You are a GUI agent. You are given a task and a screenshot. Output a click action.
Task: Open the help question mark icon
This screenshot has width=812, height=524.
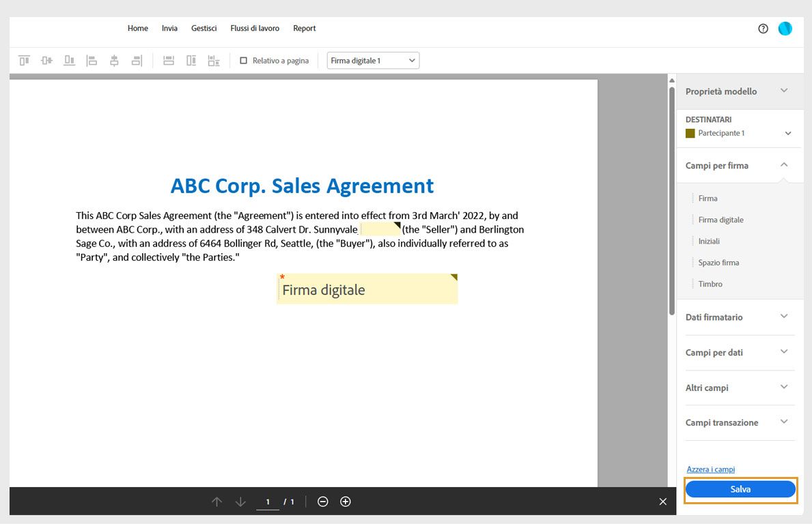click(763, 29)
